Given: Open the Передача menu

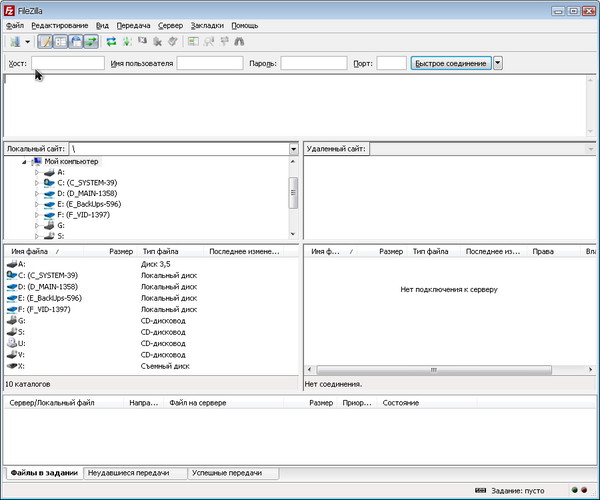Looking at the screenshot, I should pos(133,26).
